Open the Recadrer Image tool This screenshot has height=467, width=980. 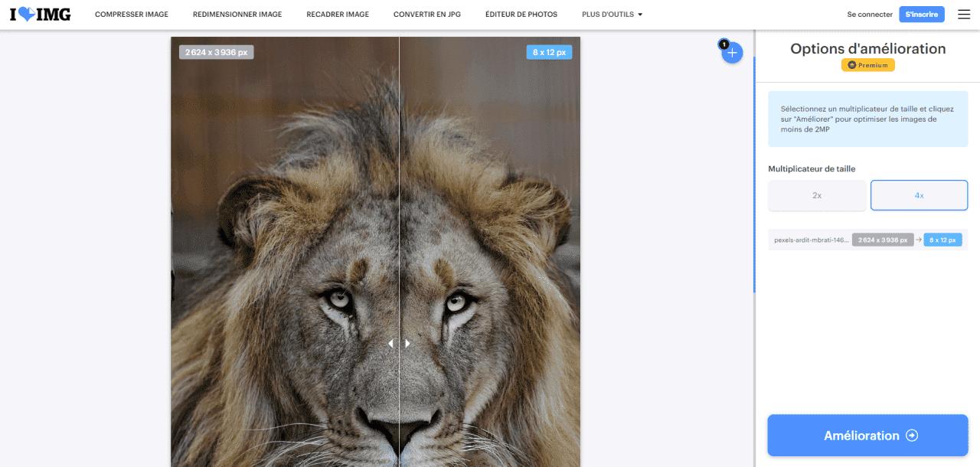(338, 15)
